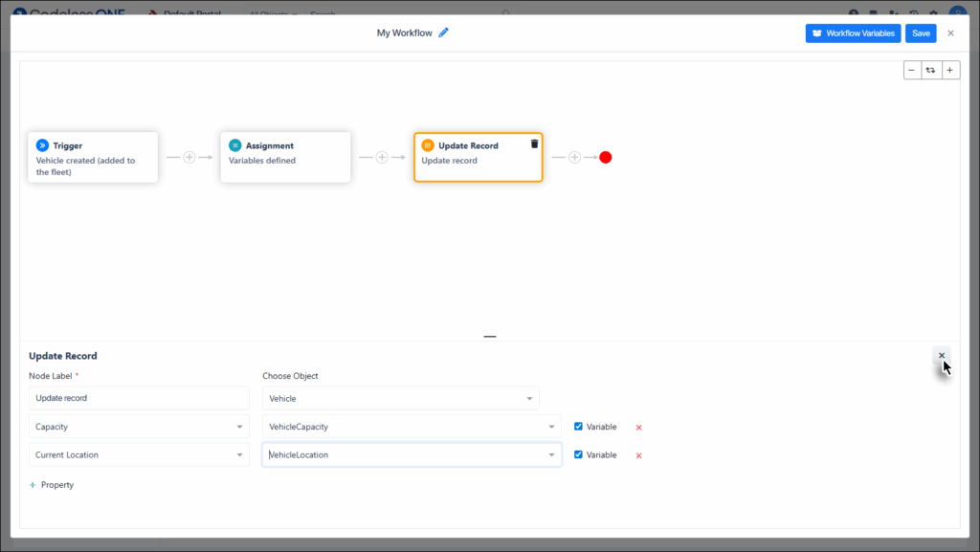Add a step after the Trigger node
This screenshot has width=980, height=552.
click(x=189, y=157)
